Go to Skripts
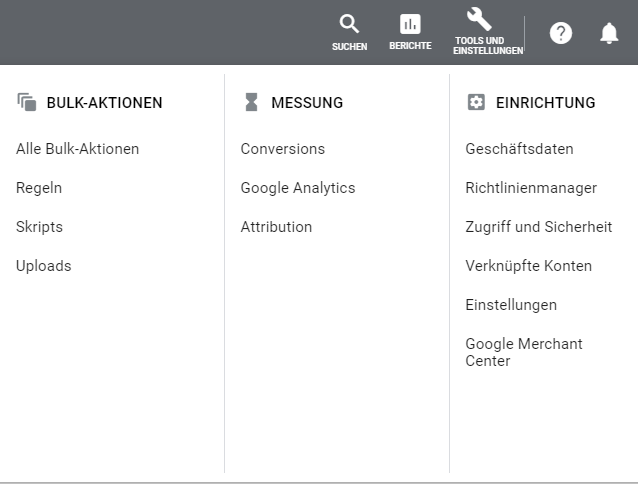Viewport: 638px width, 484px height. 39,227
